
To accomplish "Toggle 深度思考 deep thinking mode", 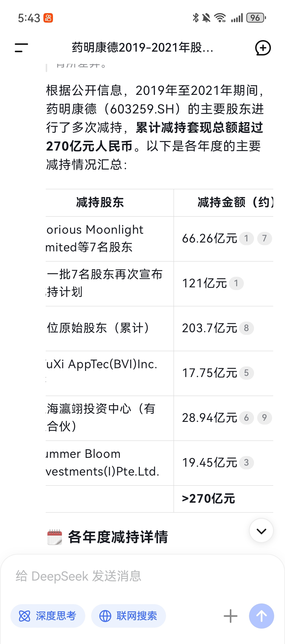I will [48, 616].
